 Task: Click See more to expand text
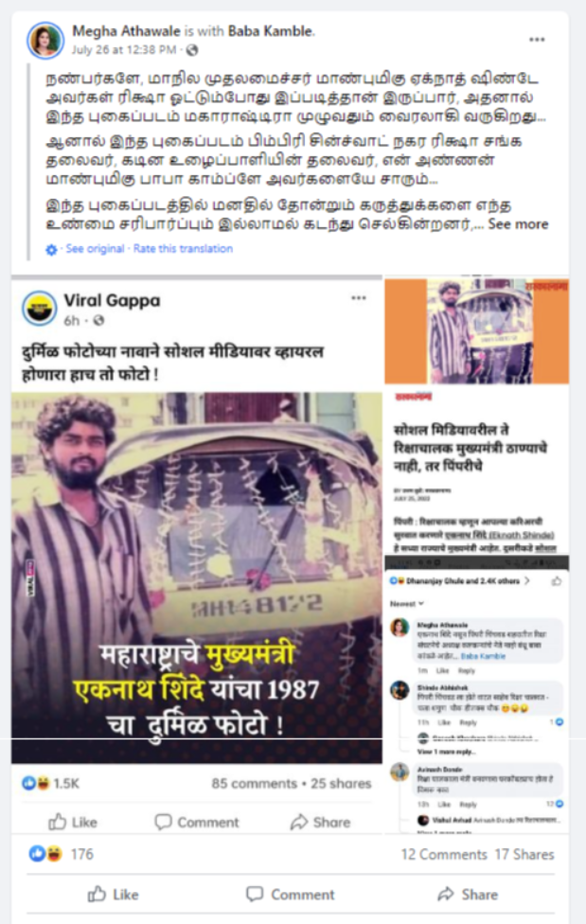(518, 224)
